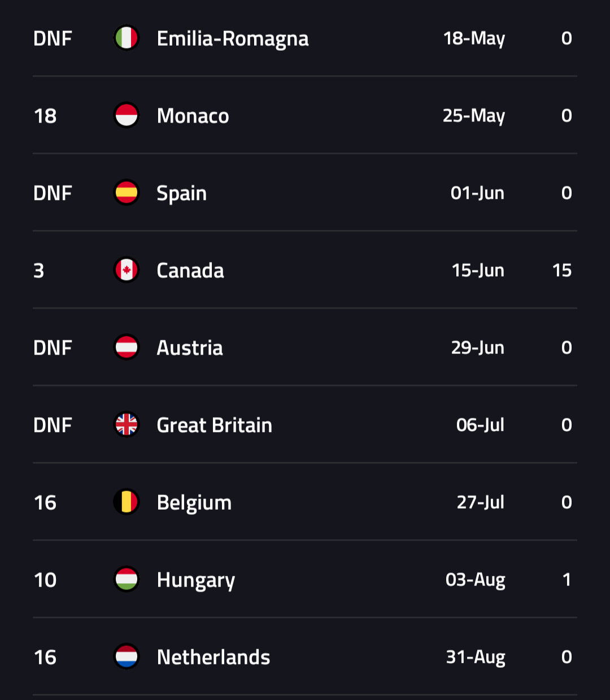Click the 15 points value for Canada

point(562,270)
